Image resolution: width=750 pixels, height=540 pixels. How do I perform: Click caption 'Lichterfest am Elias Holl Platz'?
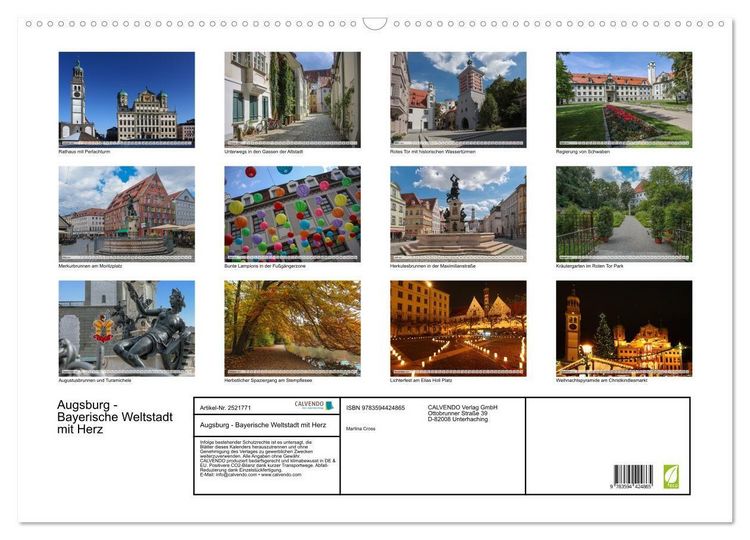click(421, 380)
